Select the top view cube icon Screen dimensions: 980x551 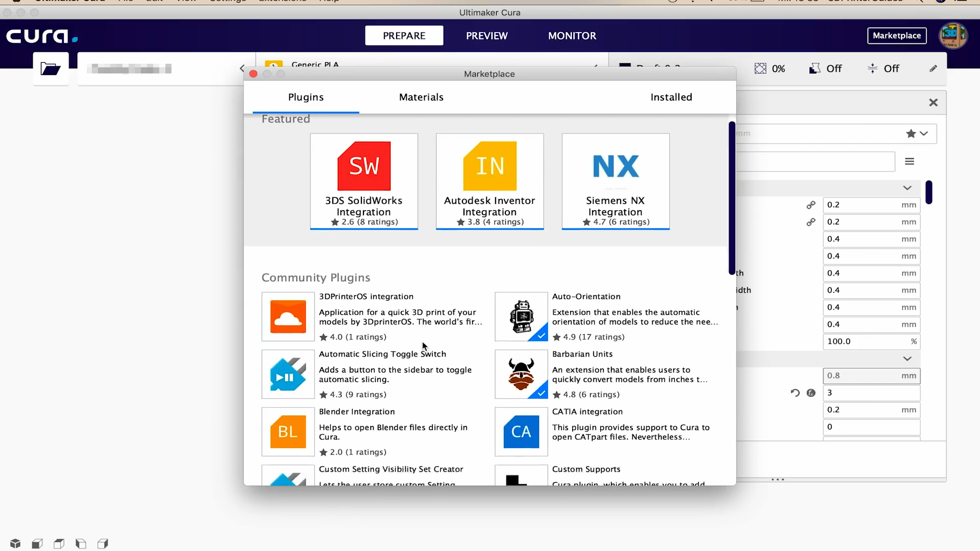[x=59, y=543]
